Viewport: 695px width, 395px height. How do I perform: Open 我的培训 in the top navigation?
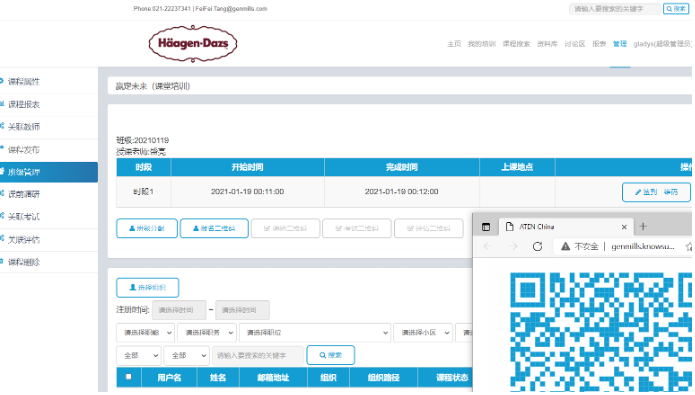point(482,44)
